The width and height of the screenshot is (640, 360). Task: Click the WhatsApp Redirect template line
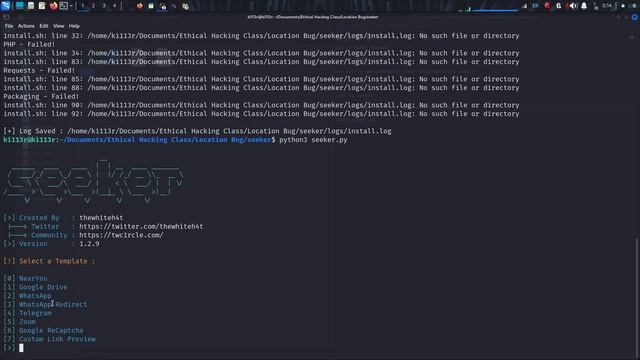click(x=45, y=304)
